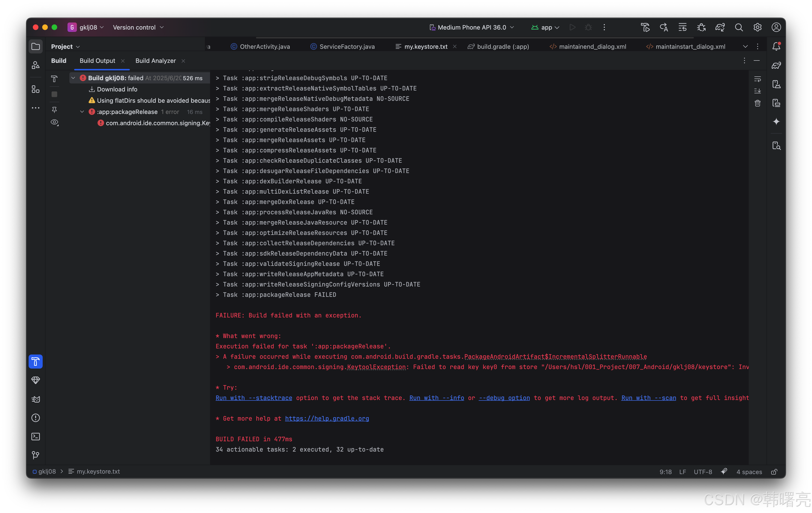Open Search Everywhere
This screenshot has height=513, width=812.
tap(739, 27)
